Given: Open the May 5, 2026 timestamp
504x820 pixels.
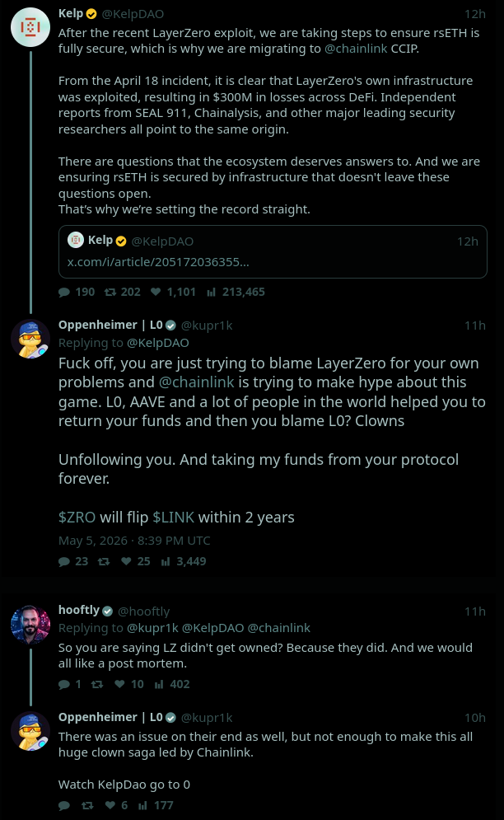Looking at the screenshot, I should (134, 541).
